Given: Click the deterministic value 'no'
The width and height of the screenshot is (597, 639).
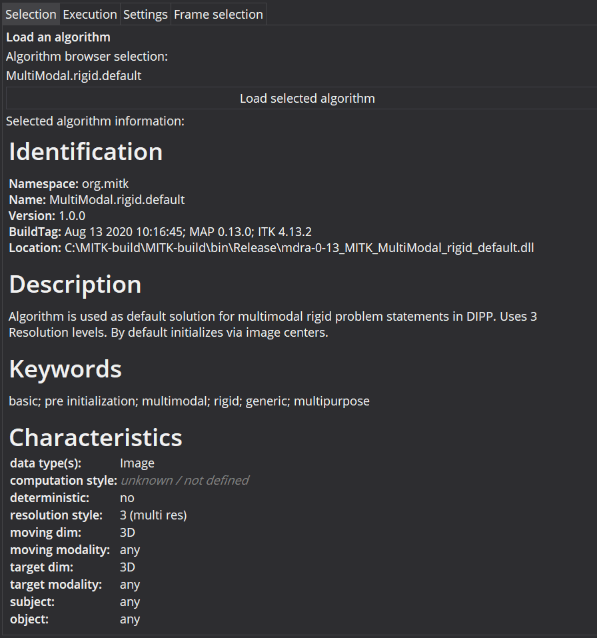Looking at the screenshot, I should click(x=127, y=498).
